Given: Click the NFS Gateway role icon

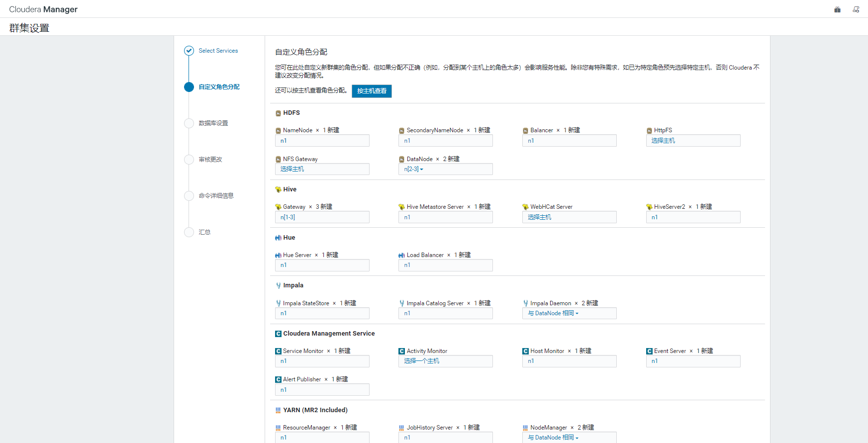Looking at the screenshot, I should pos(278,160).
